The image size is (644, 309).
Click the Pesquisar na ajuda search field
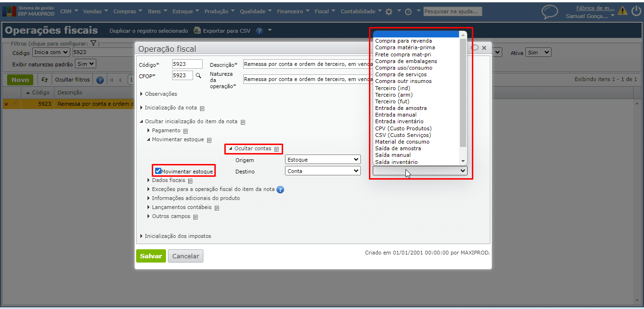453,11
